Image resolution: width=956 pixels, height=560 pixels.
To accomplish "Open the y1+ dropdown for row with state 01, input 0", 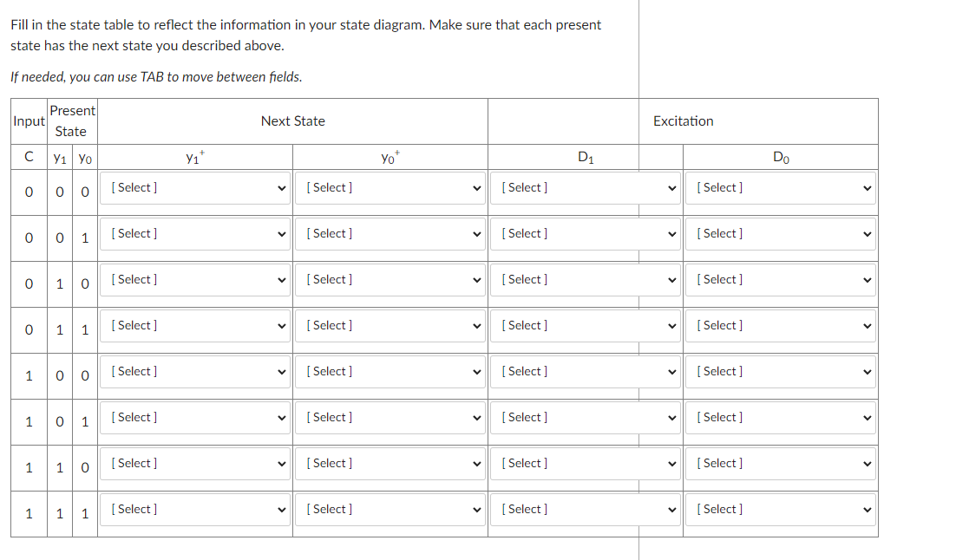I will 194,233.
